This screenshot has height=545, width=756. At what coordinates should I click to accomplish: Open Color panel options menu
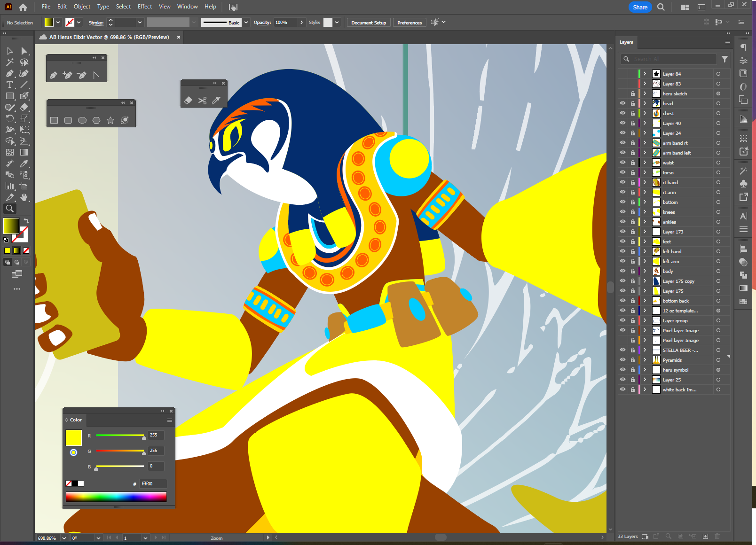170,420
